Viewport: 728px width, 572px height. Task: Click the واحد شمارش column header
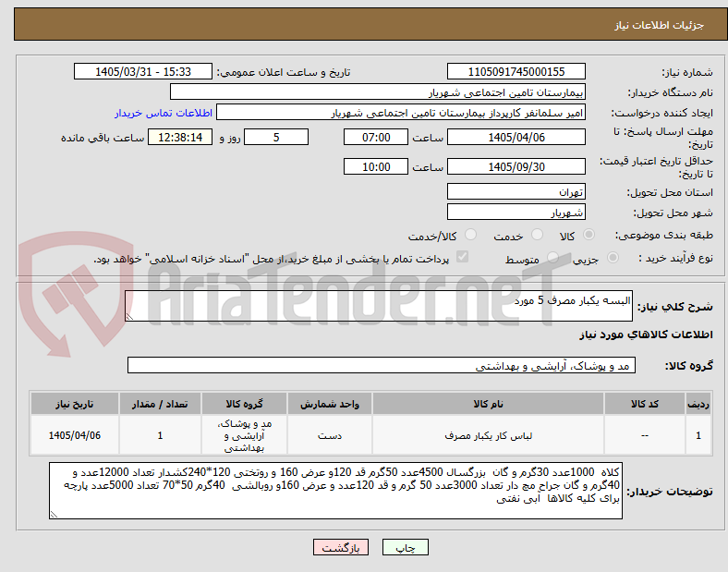pos(330,404)
